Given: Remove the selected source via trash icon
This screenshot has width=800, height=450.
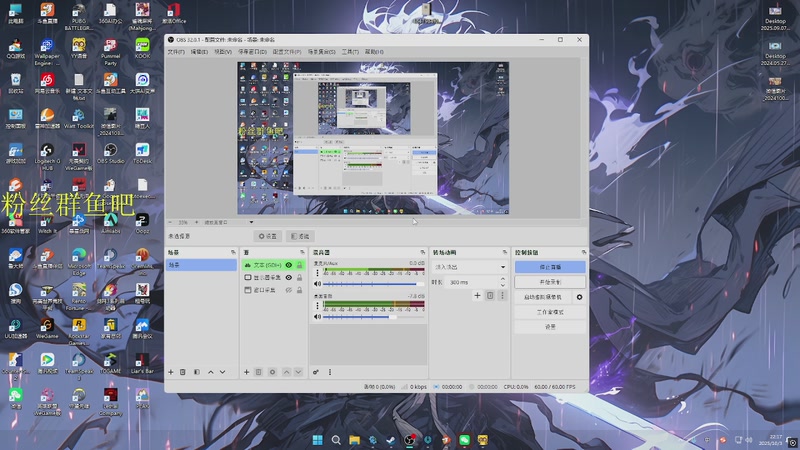Looking at the screenshot, I should click(259, 372).
